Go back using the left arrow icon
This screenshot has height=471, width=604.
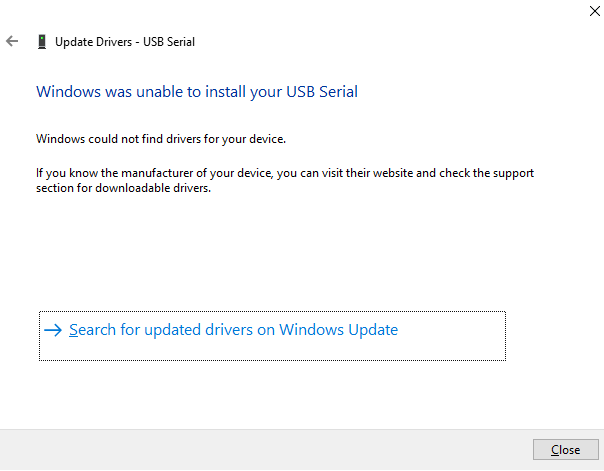[12, 41]
